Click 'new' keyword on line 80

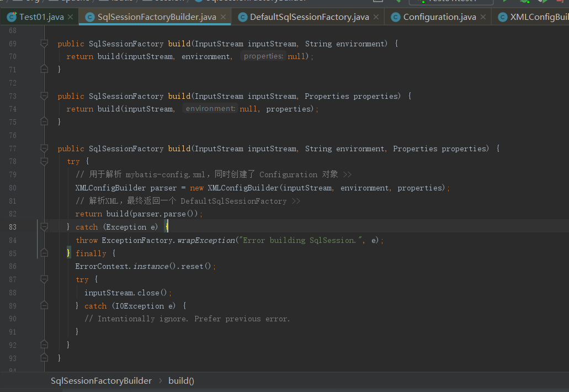196,188
